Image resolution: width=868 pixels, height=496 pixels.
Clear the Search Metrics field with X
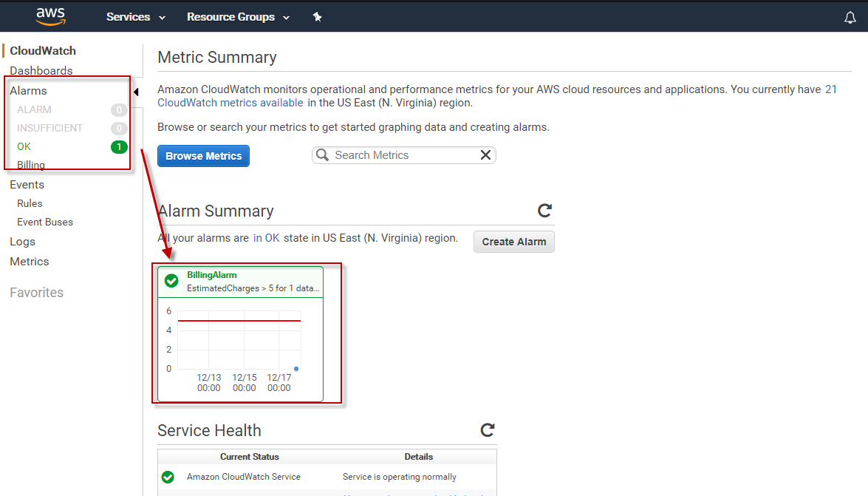click(485, 155)
